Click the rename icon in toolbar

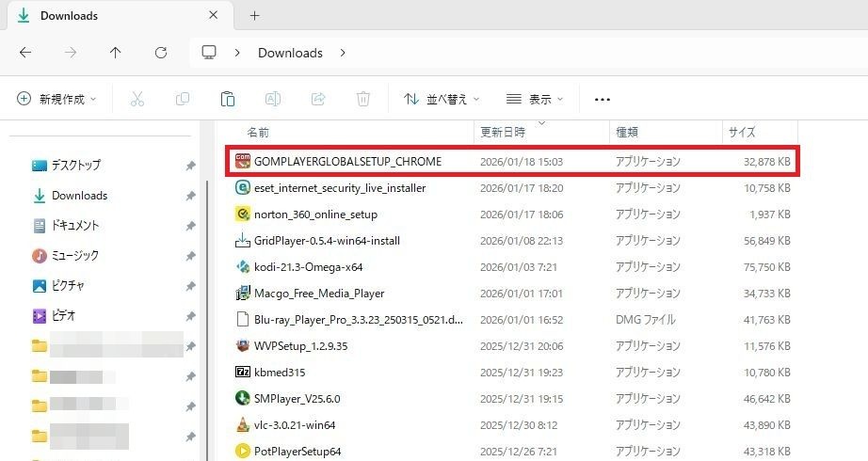click(x=272, y=99)
